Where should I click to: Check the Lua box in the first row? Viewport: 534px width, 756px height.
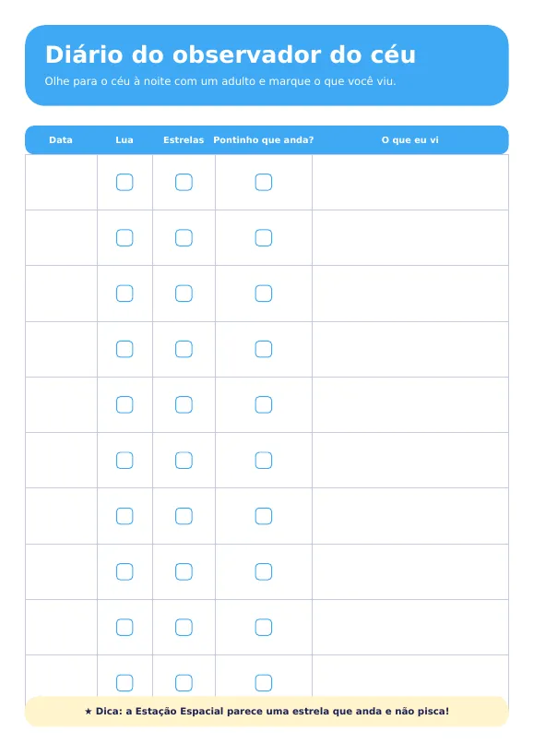[x=125, y=182]
